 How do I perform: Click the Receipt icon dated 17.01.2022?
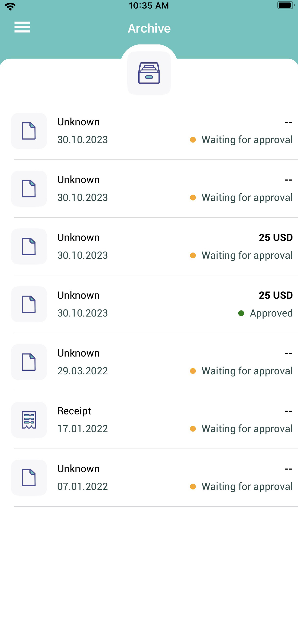[29, 420]
